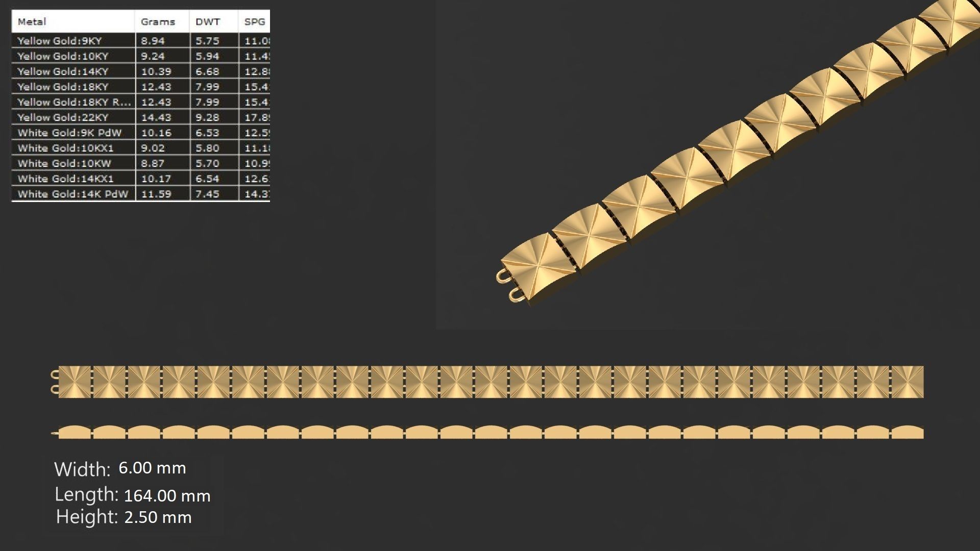Select the Yellow Gold:18KY R... row

[141, 102]
